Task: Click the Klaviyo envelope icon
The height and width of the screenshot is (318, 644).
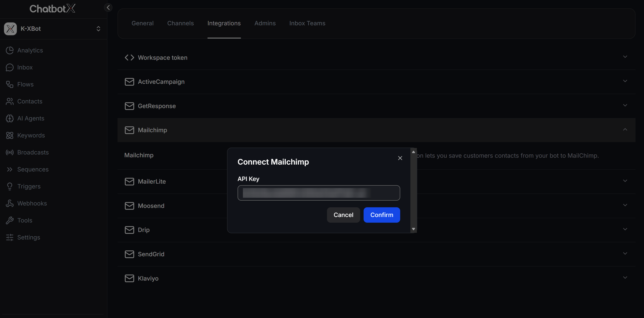Action: (129, 279)
